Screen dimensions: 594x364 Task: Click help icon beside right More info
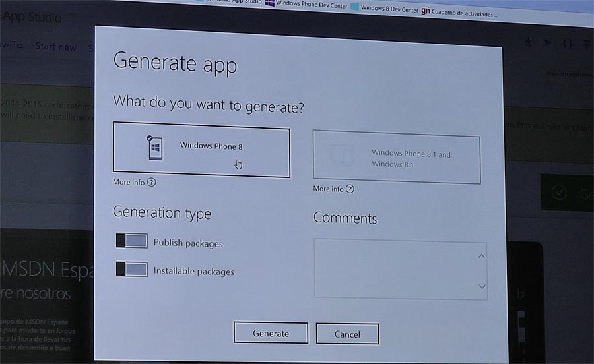click(x=350, y=189)
